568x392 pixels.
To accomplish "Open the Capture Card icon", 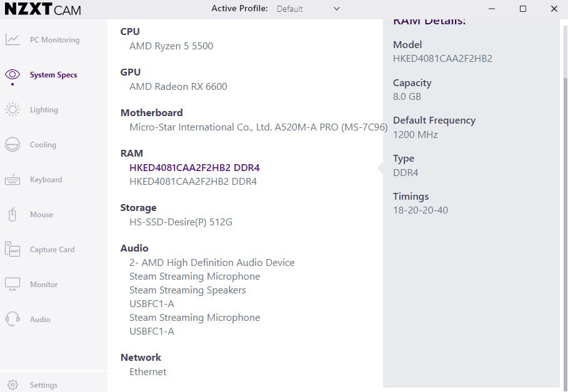I will click(12, 250).
